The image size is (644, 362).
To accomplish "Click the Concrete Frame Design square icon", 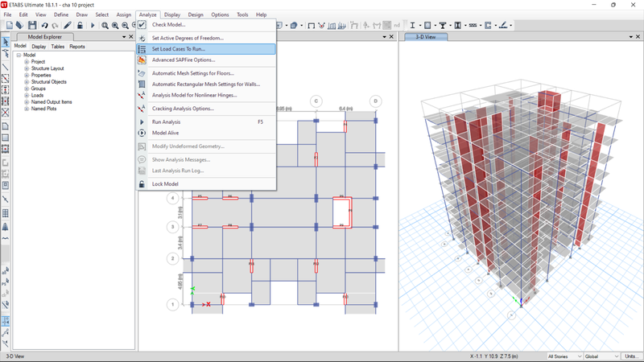I will coord(427,26).
